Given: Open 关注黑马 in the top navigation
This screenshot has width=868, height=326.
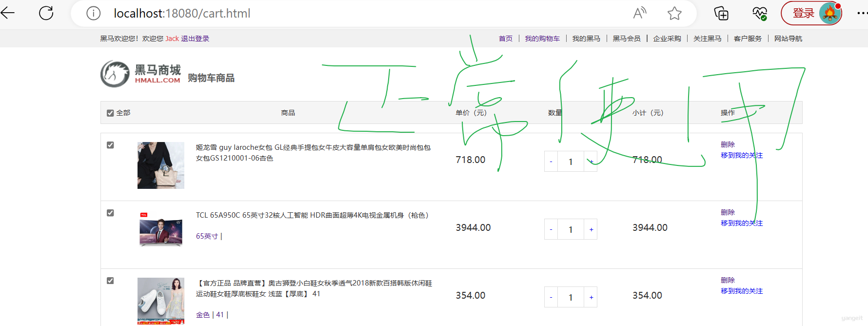Looking at the screenshot, I should [x=708, y=39].
